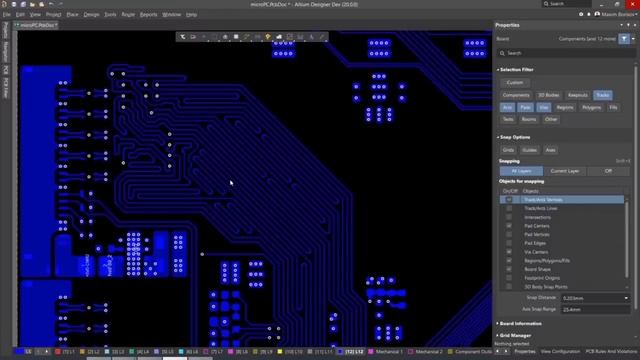Collapse the Selection Filter section
640x360 pixels.
tap(498, 70)
